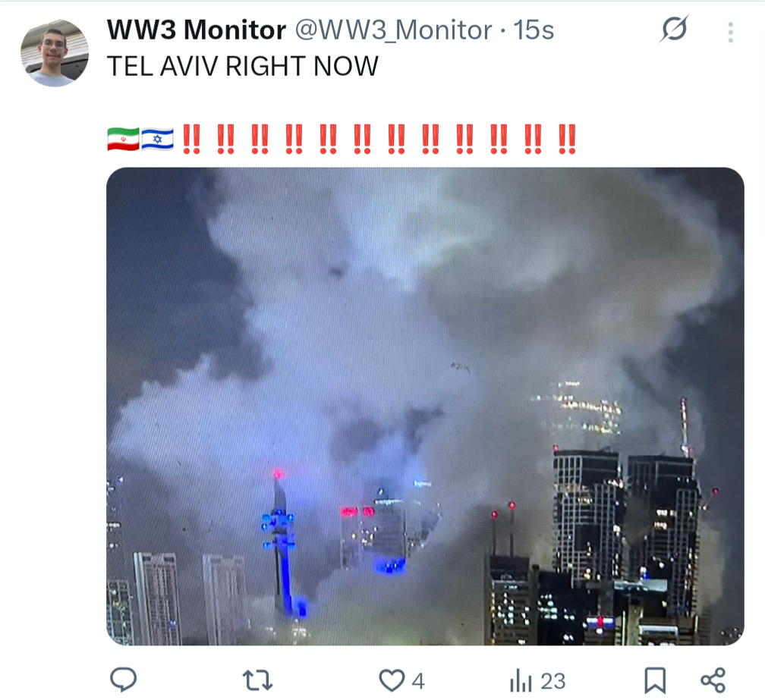This screenshot has height=700, width=765.
Task: Repost using the retweet arrows icon
Action: coord(257,680)
